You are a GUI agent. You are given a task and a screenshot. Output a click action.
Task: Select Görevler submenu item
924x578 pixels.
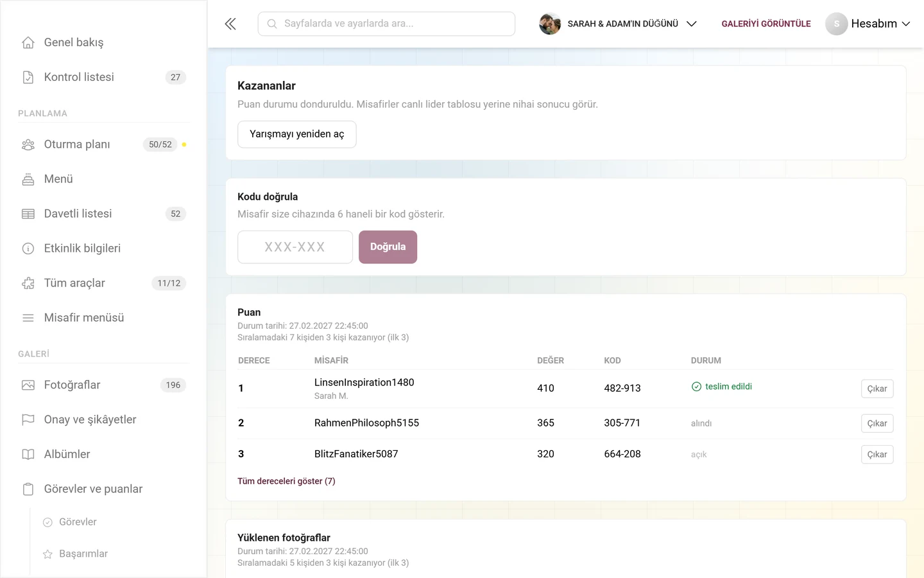[x=78, y=522]
